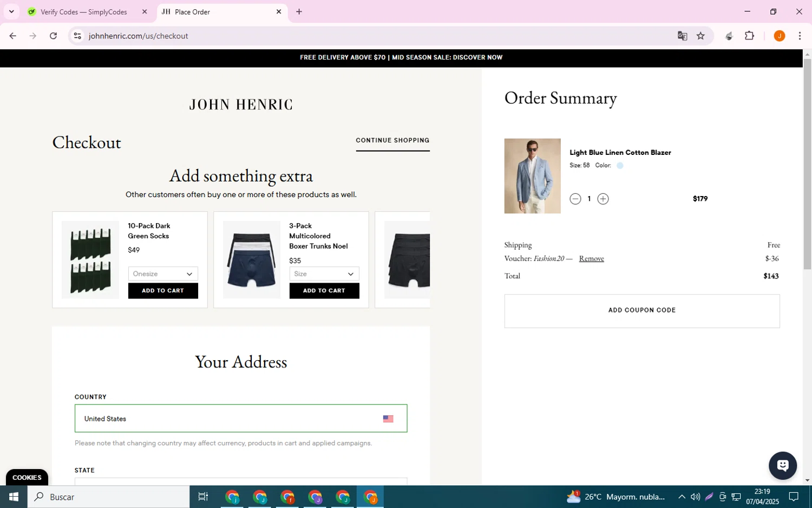Open the Extensions puzzle icon
Screen dimensions: 812x508
coord(749,36)
